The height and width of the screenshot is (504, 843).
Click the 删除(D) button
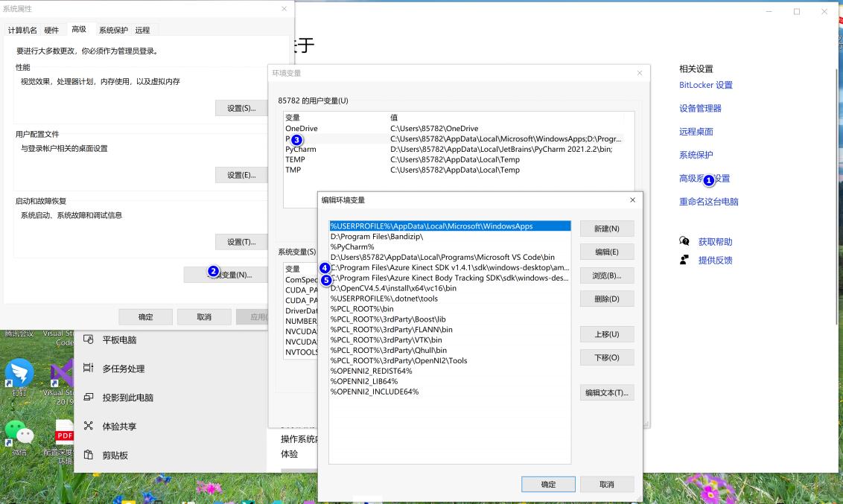pos(606,299)
